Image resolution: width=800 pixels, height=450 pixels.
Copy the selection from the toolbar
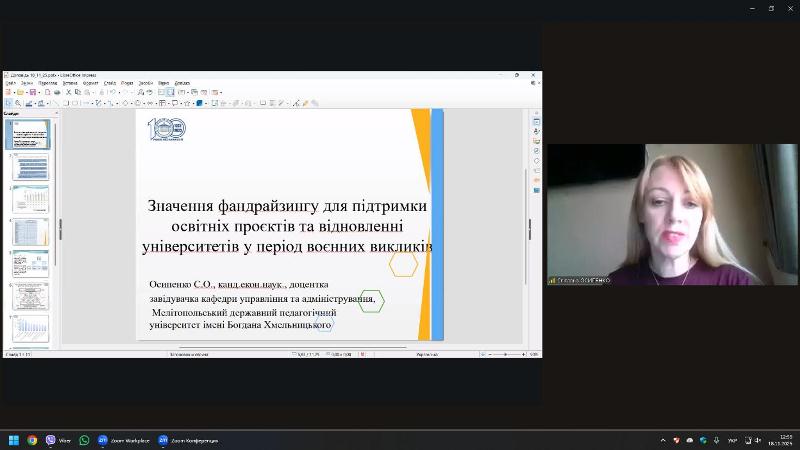(78, 92)
